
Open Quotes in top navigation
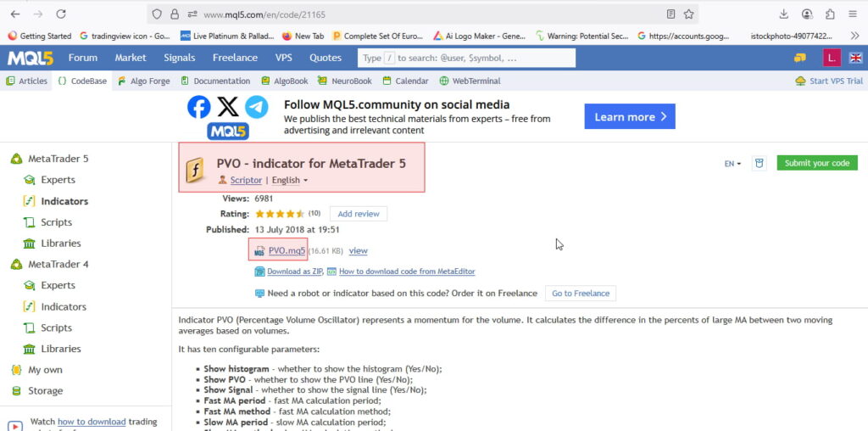(325, 58)
